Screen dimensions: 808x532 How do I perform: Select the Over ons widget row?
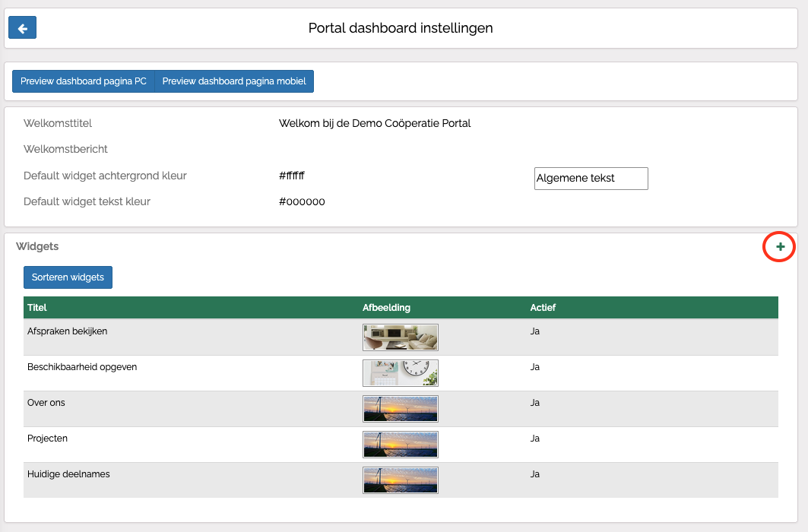tap(46, 403)
